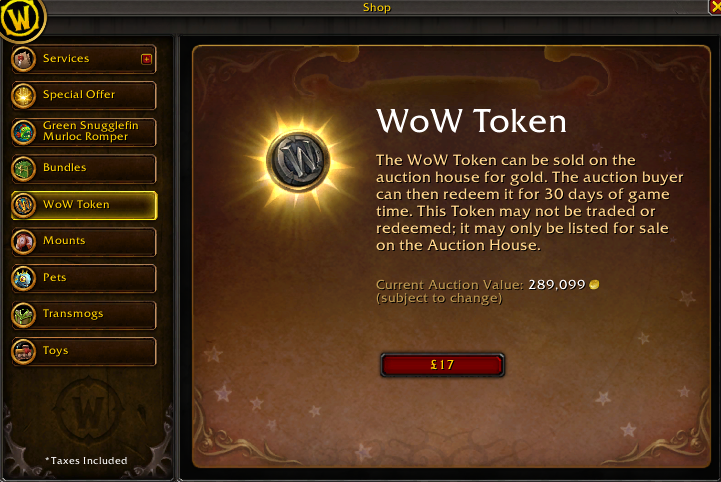The image size is (721, 482).
Task: Click the WoW logo in the corner
Action: 21,18
